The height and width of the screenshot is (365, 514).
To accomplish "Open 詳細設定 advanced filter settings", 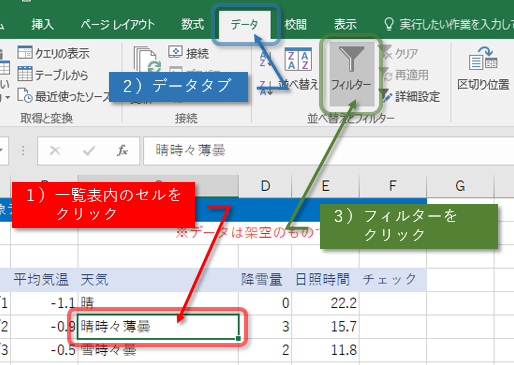I will point(410,97).
